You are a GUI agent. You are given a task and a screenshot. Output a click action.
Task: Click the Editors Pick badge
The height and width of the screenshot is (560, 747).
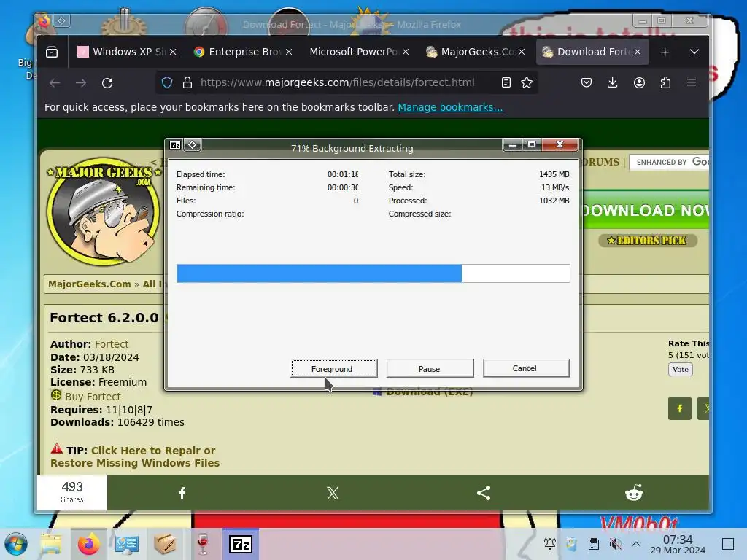(648, 241)
